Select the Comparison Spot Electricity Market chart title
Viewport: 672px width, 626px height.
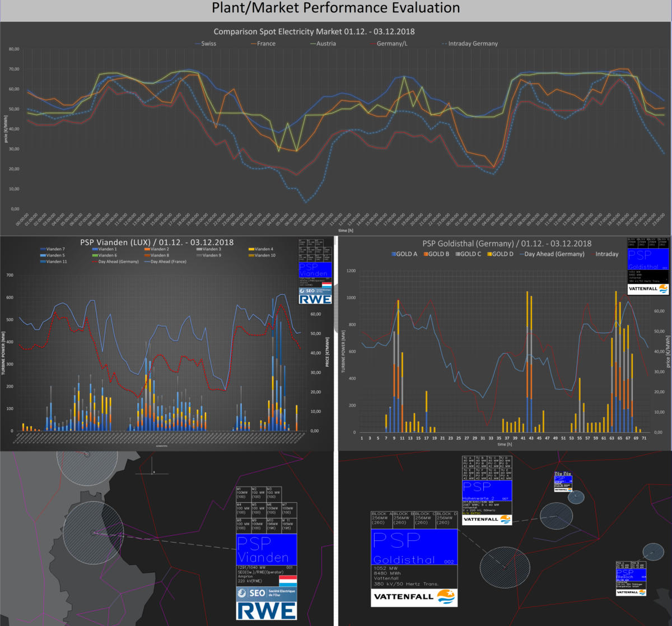(314, 31)
